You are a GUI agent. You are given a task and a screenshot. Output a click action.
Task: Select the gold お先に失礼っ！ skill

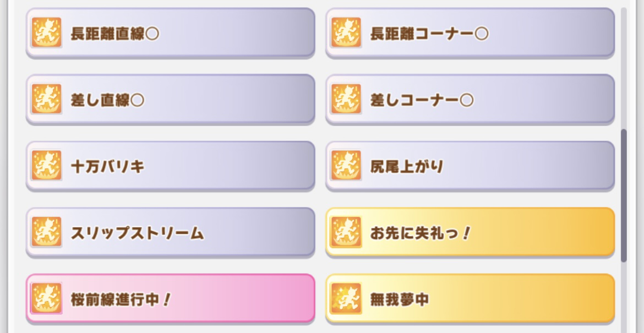pos(470,232)
